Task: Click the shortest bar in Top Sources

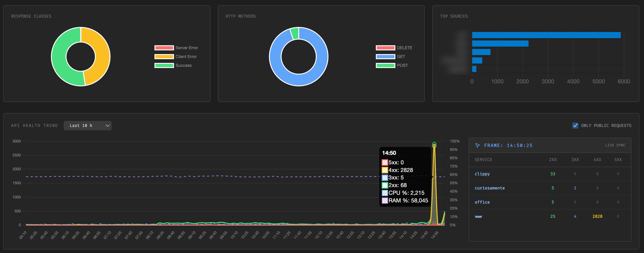Action: (474, 69)
